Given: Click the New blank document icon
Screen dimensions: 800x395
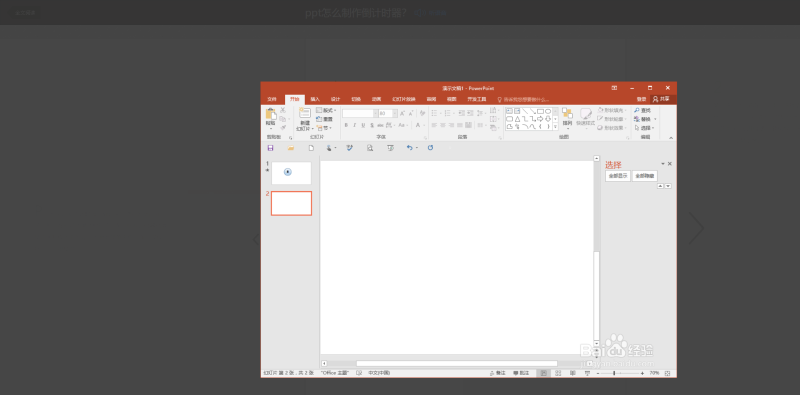Looking at the screenshot, I should (x=311, y=148).
